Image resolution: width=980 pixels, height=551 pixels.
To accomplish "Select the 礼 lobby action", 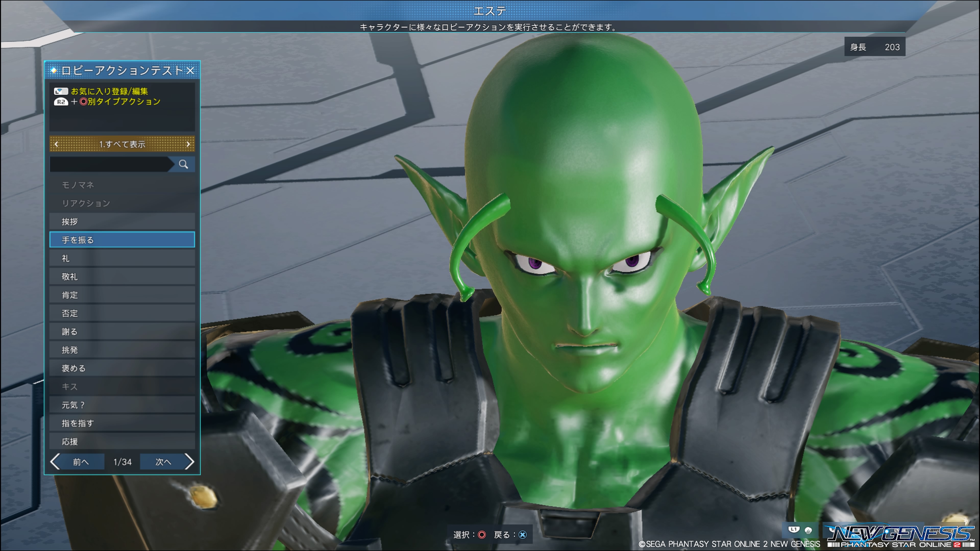I will (122, 258).
